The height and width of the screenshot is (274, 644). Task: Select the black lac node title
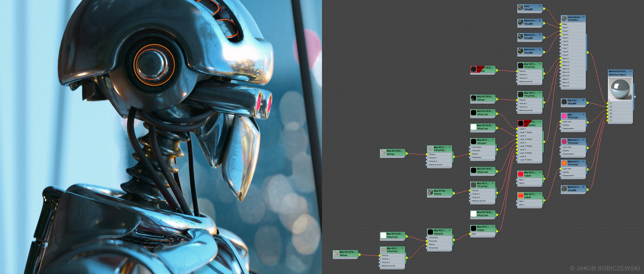coord(572,100)
